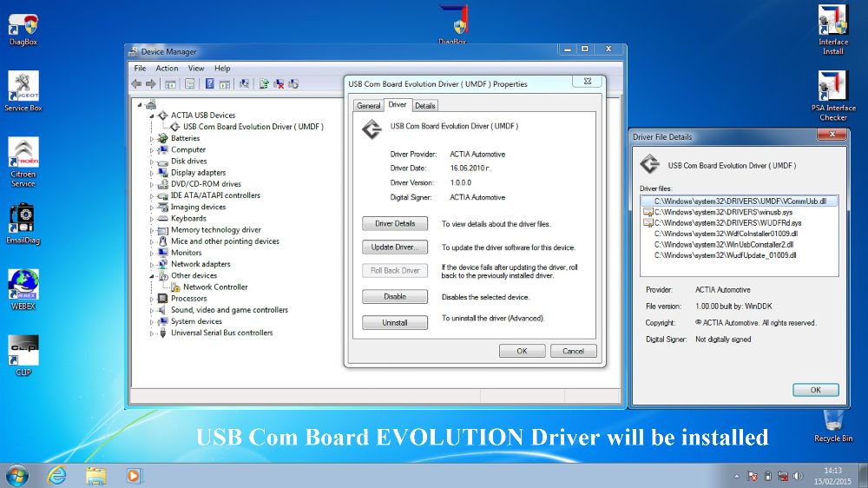
Task: Open the EmailDiag desktop icon
Action: click(23, 224)
